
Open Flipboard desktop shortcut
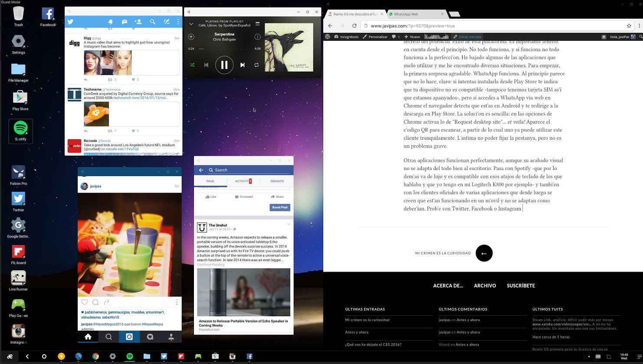[18, 254]
